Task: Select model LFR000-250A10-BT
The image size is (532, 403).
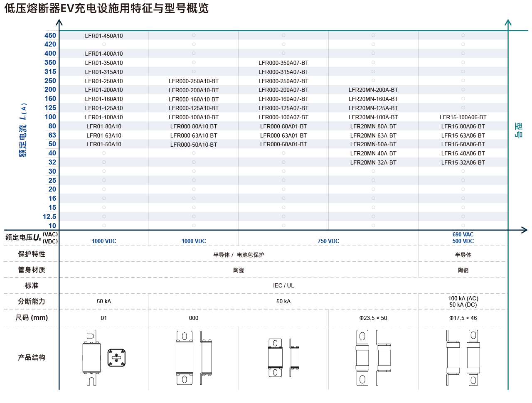Action: tap(194, 81)
